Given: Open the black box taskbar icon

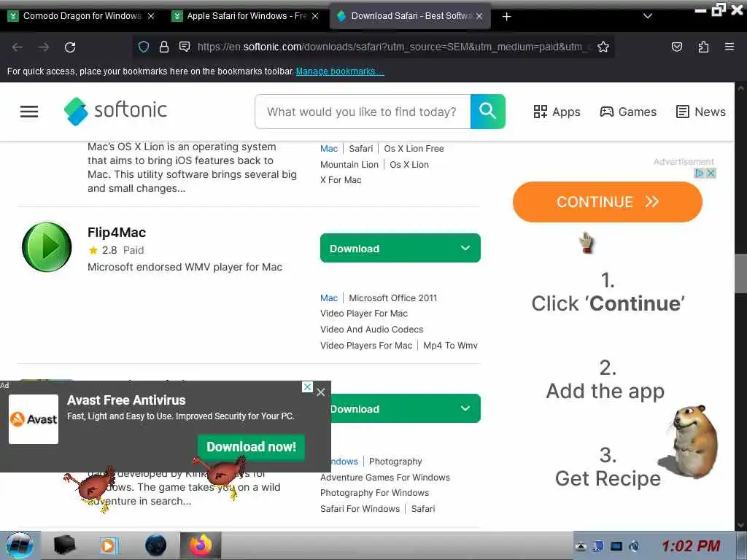Looking at the screenshot, I should click(64, 545).
